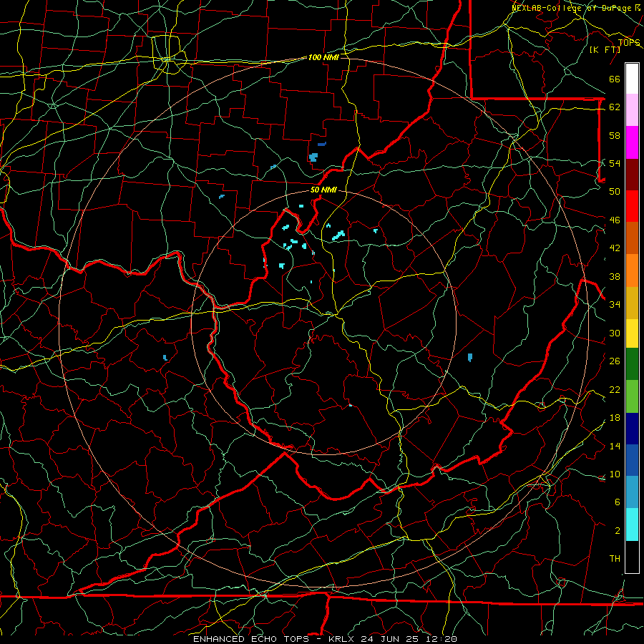Click legend value "46"
Image resolution: width=644 pixels, height=644 pixels.
(615, 220)
